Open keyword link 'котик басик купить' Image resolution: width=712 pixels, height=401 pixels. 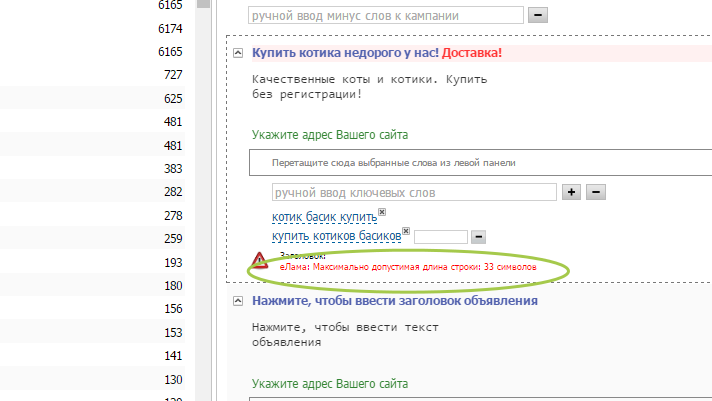323,217
